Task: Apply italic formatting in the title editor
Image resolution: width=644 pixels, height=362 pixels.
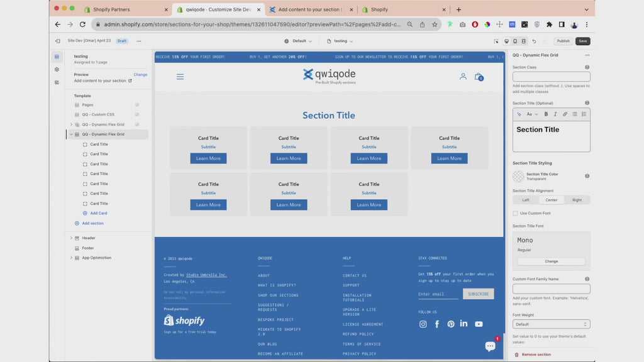Action: coord(555,114)
